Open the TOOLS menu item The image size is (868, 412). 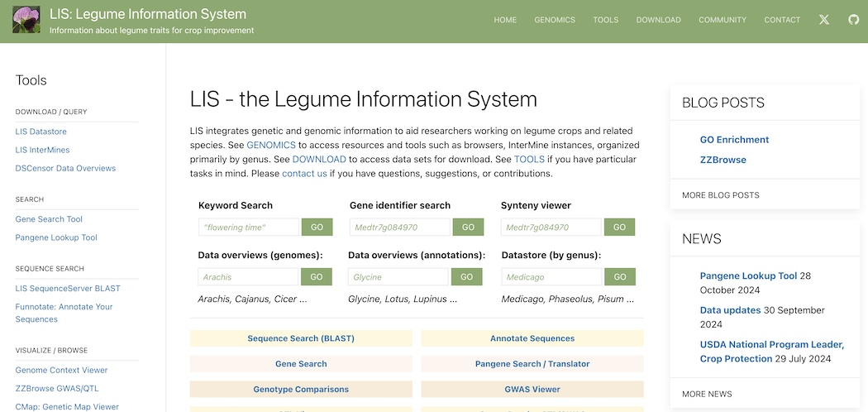coord(606,20)
